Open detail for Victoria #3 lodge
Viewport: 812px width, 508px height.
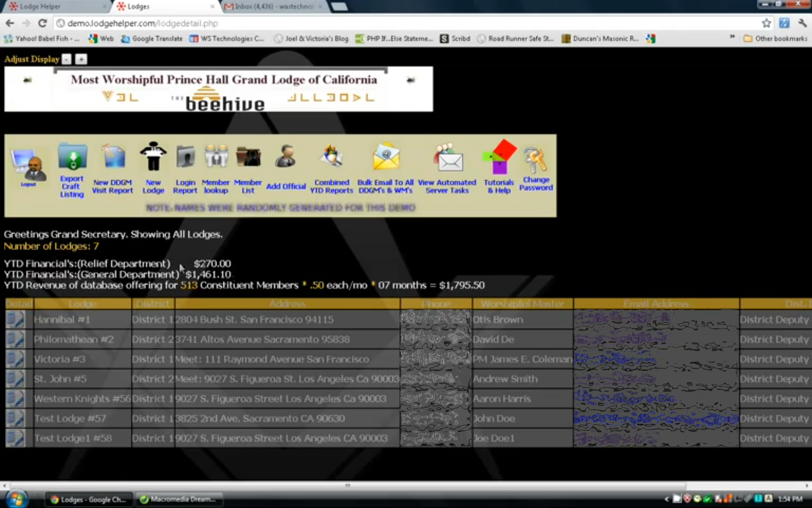[x=15, y=359]
